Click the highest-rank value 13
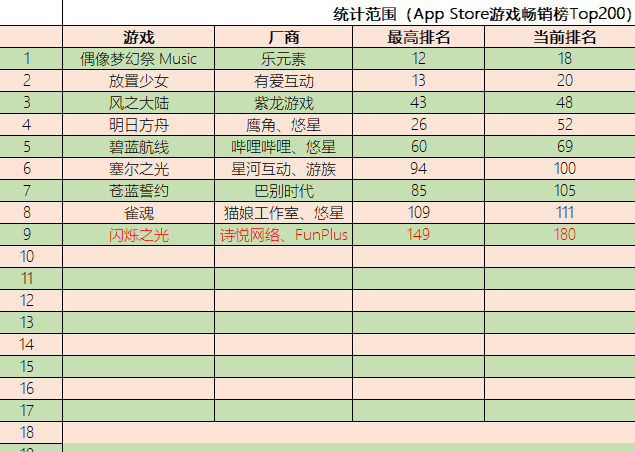 [x=418, y=81]
